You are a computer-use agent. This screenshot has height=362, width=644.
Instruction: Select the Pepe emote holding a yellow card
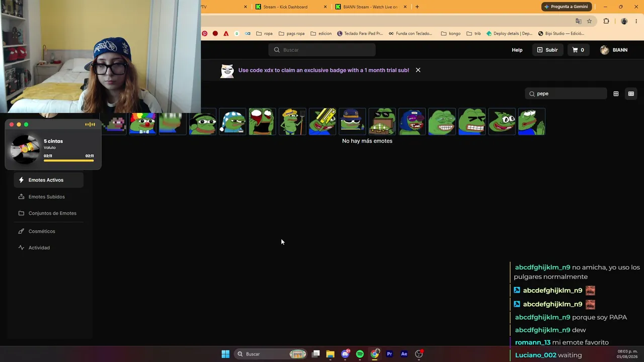tap(322, 122)
